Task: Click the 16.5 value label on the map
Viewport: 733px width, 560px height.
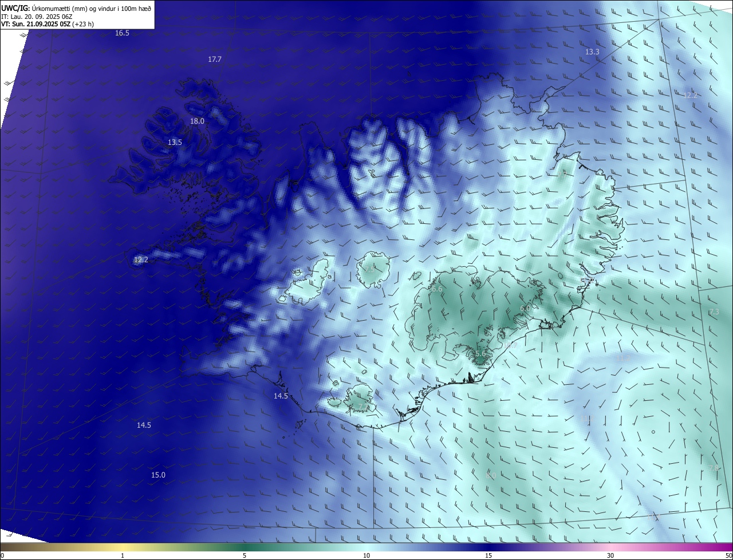Action: point(122,33)
